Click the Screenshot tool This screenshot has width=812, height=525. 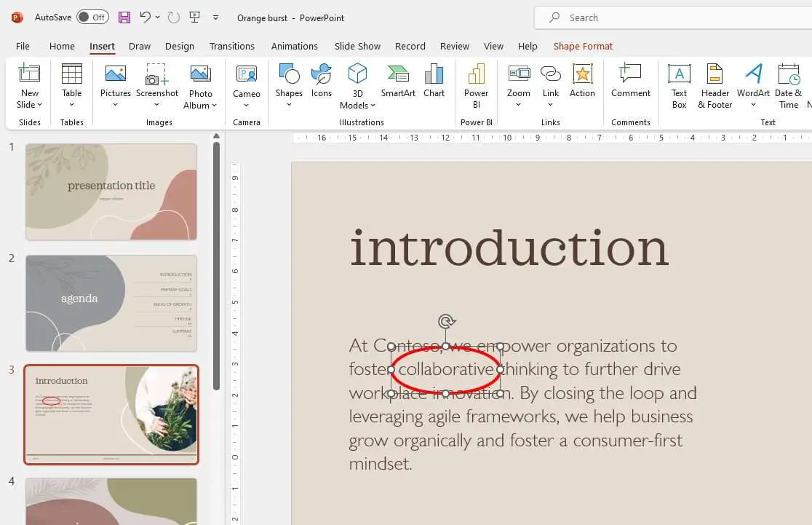point(157,85)
